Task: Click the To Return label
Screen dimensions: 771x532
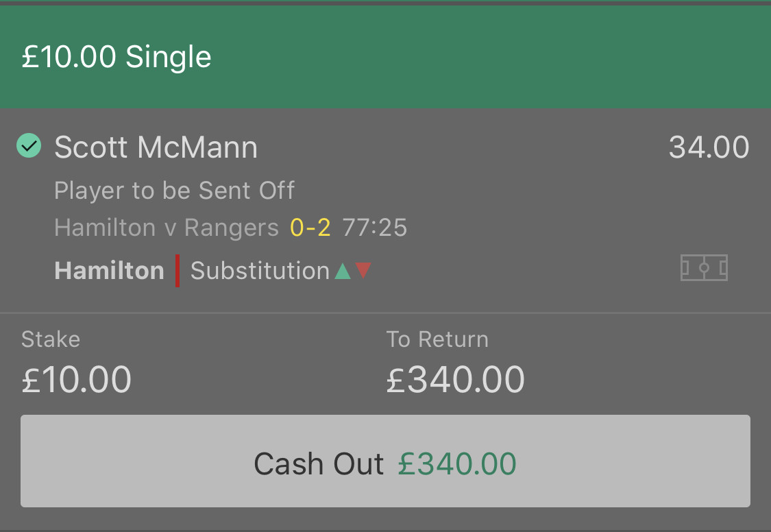Action: coord(437,339)
